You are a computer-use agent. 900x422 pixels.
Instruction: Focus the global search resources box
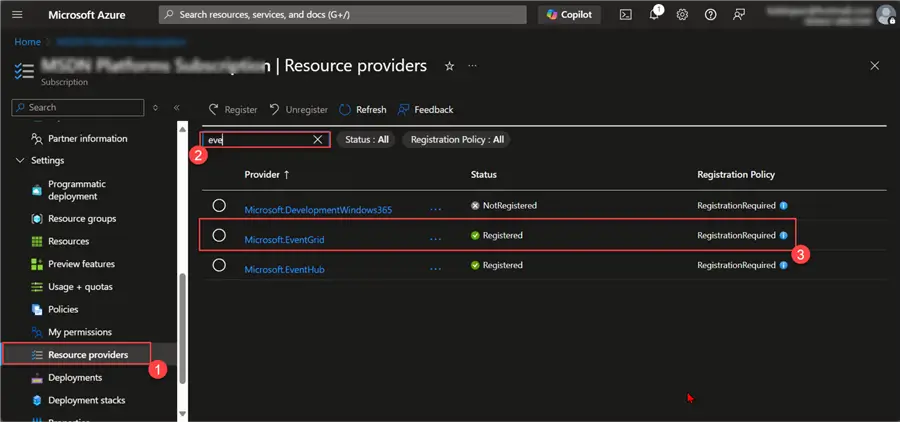[343, 15]
